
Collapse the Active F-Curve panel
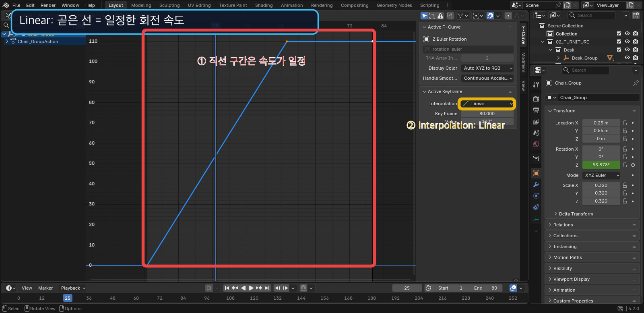(424, 27)
